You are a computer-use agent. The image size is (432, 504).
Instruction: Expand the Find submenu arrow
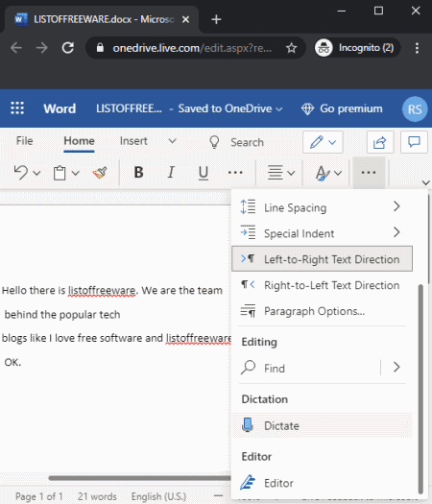tap(396, 367)
